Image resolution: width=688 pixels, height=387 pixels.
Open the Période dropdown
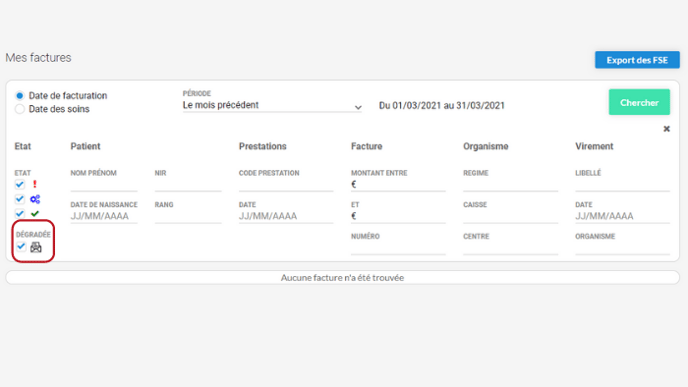272,105
